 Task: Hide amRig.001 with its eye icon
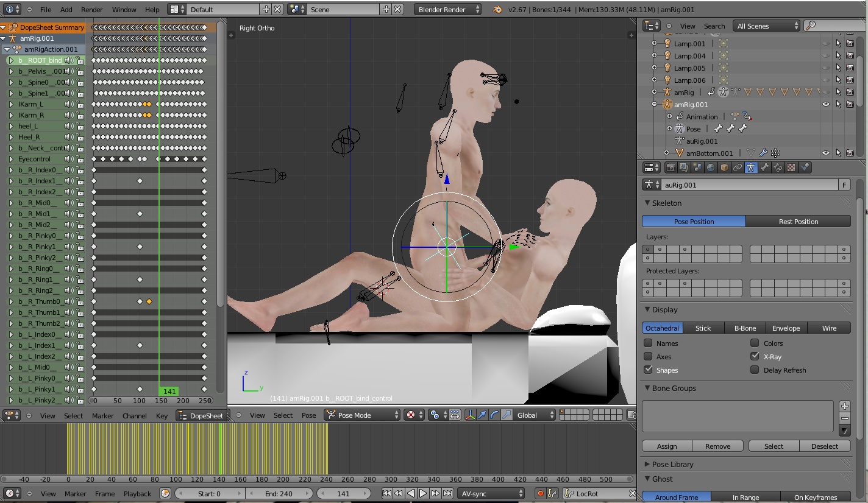click(826, 104)
